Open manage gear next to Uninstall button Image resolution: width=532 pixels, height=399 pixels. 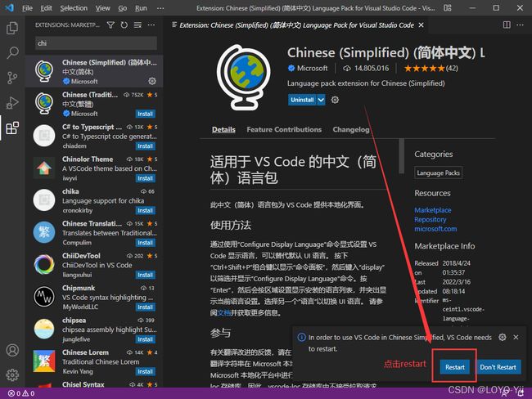pos(335,100)
